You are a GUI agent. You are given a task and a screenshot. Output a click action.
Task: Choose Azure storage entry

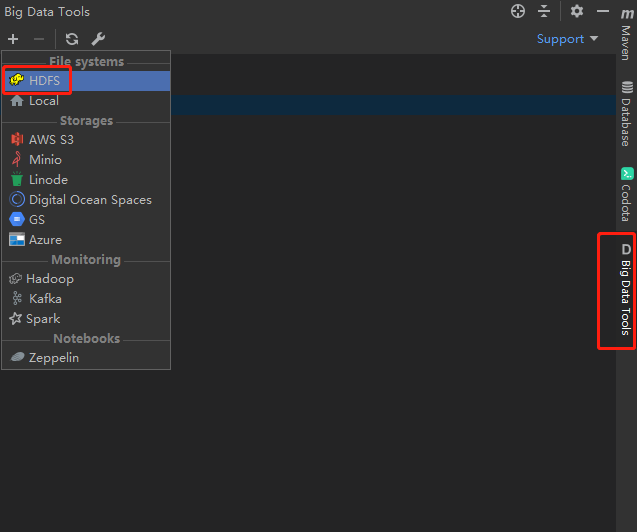pos(86,240)
